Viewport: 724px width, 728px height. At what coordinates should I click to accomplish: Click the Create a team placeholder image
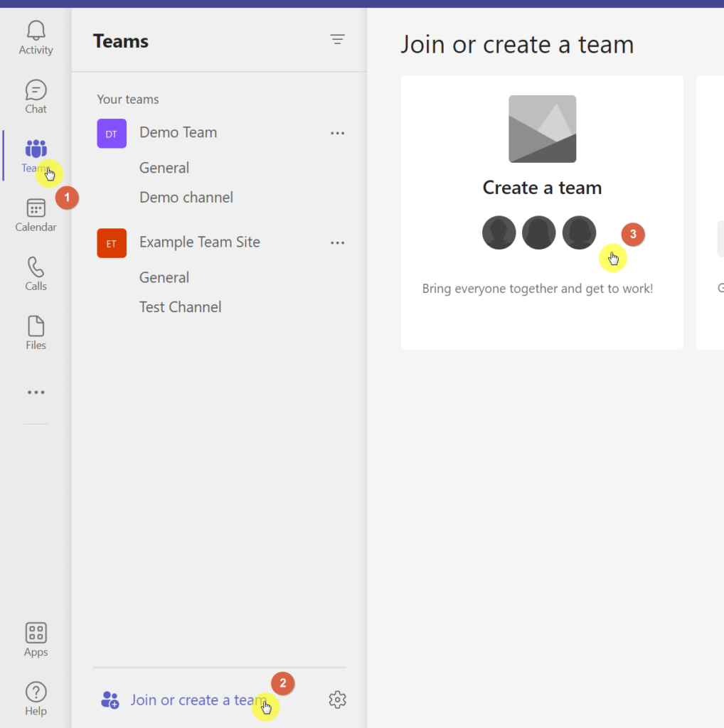(x=543, y=129)
